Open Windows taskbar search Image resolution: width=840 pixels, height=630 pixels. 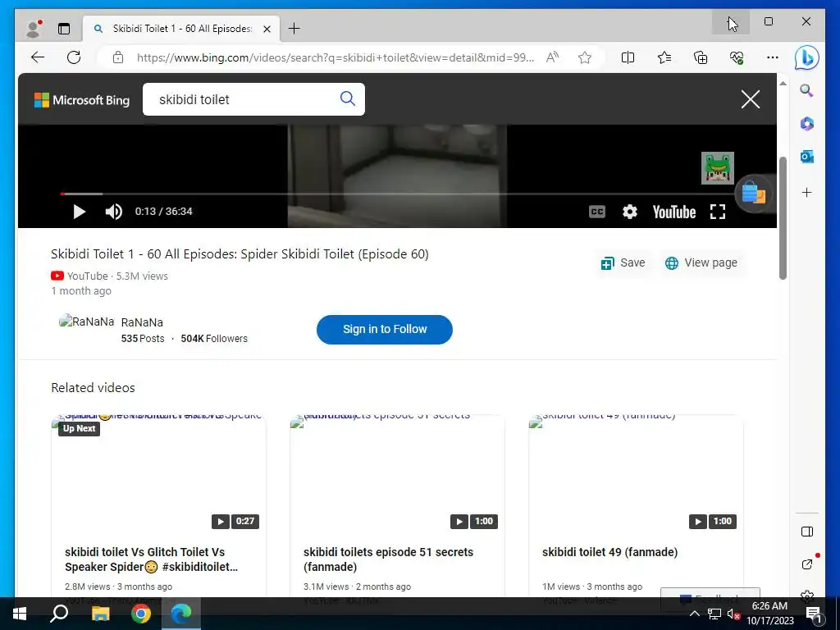pos(59,614)
